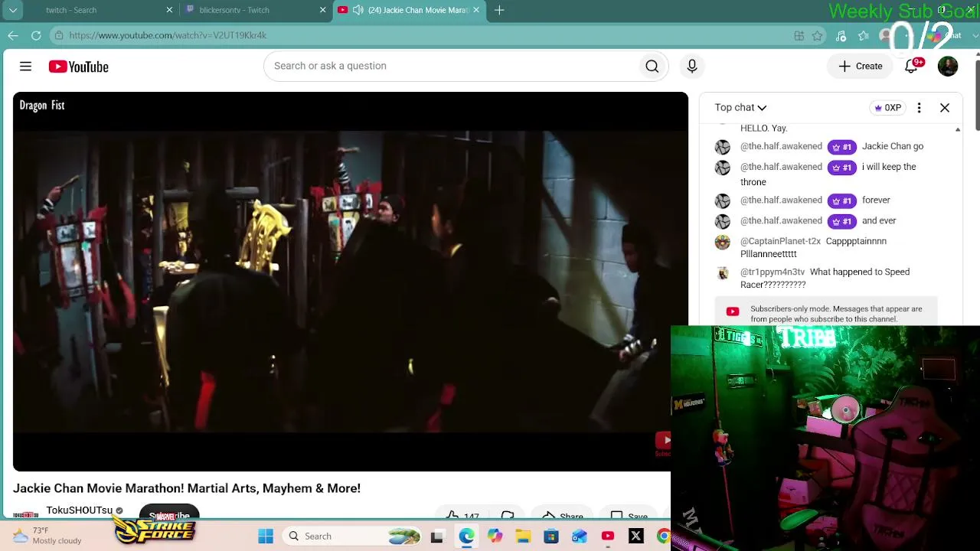Click the 'Subscribers-only mode' notice text

836,314
